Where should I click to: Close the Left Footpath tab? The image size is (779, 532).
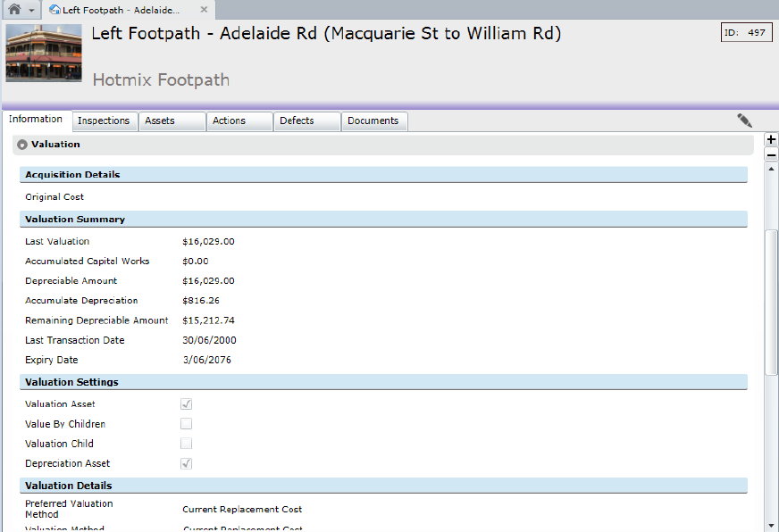tap(204, 10)
